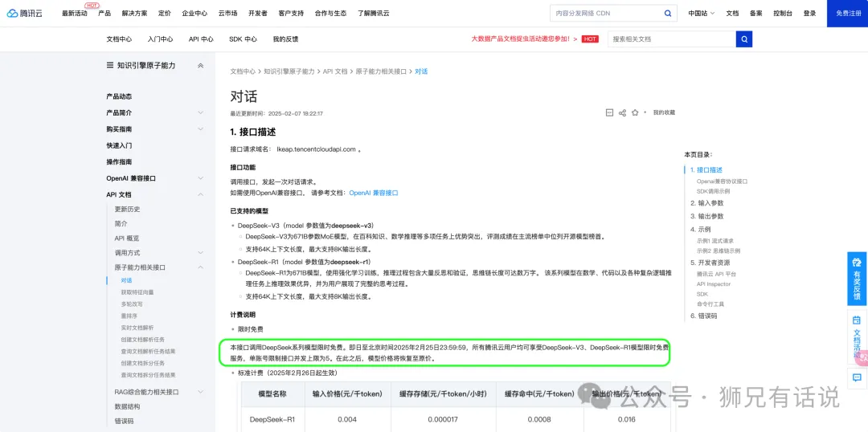The width and height of the screenshot is (868, 432).
Task: Click the top search magnifier icon
Action: [x=668, y=14]
